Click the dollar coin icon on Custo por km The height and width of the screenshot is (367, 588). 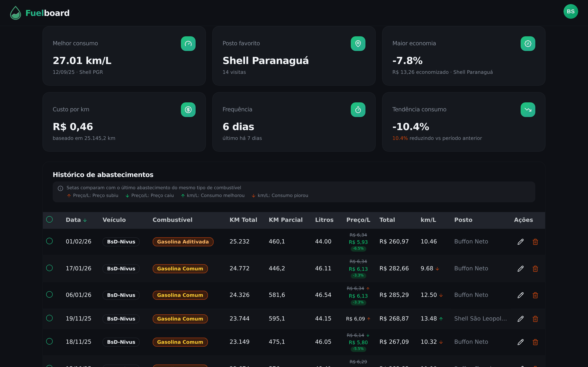[x=188, y=110]
